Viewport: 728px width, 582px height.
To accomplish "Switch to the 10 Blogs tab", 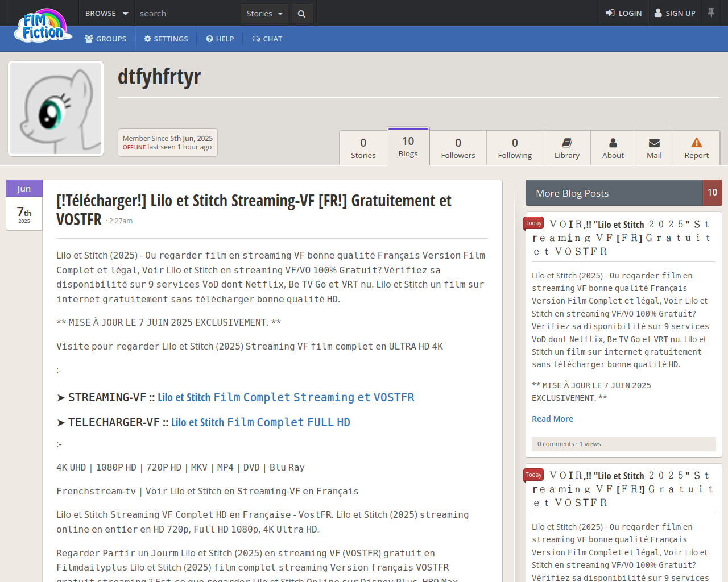I will click(x=408, y=147).
